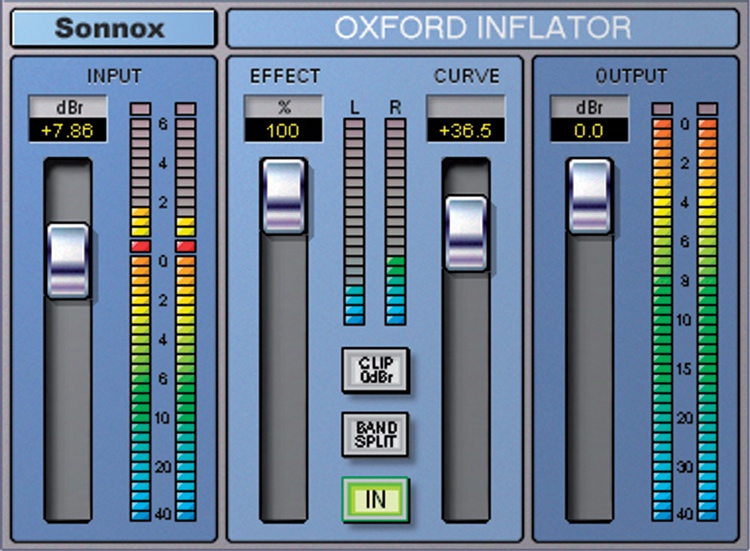Select the Effect percentage field showing 100
The image size is (750, 551).
(x=284, y=130)
